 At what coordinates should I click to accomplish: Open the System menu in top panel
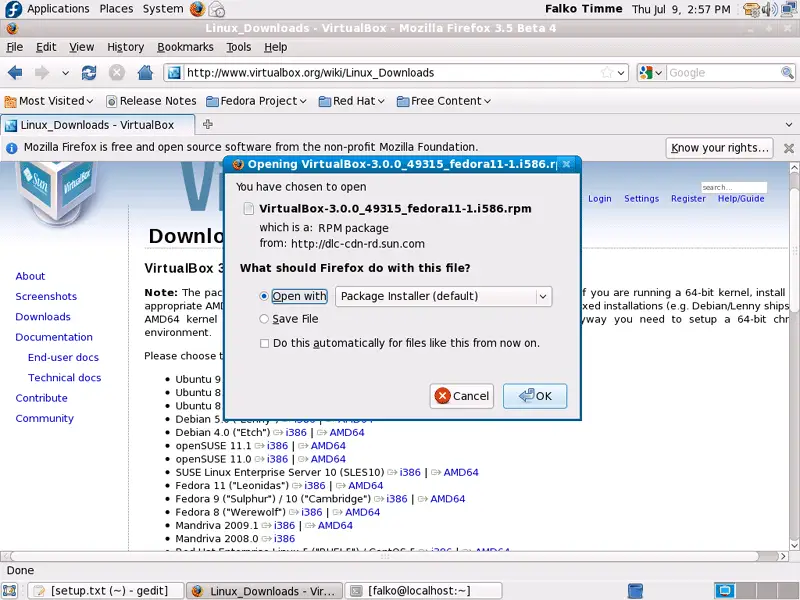(x=163, y=9)
